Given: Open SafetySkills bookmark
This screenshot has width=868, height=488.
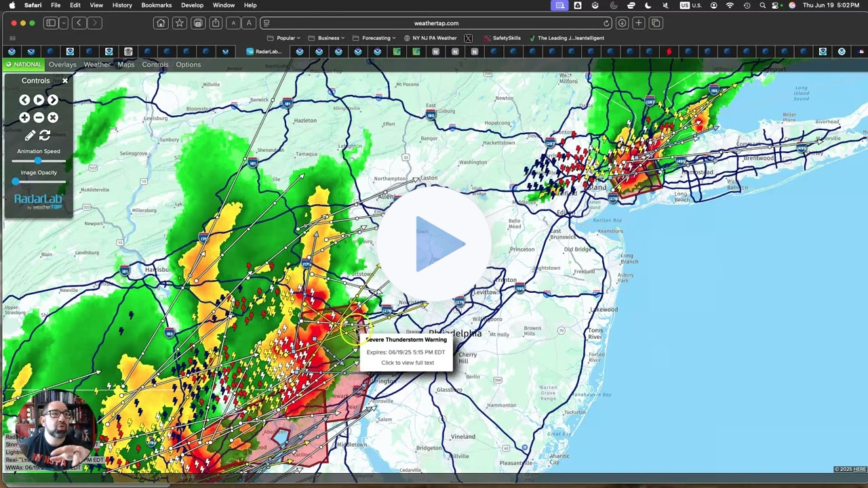Looking at the screenshot, I should tap(502, 38).
